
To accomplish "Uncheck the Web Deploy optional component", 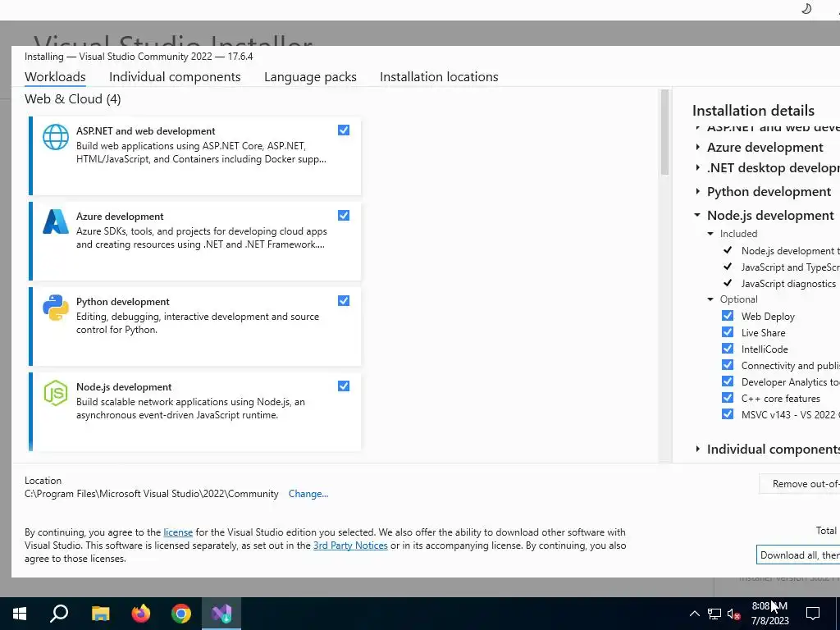I will coord(728,316).
